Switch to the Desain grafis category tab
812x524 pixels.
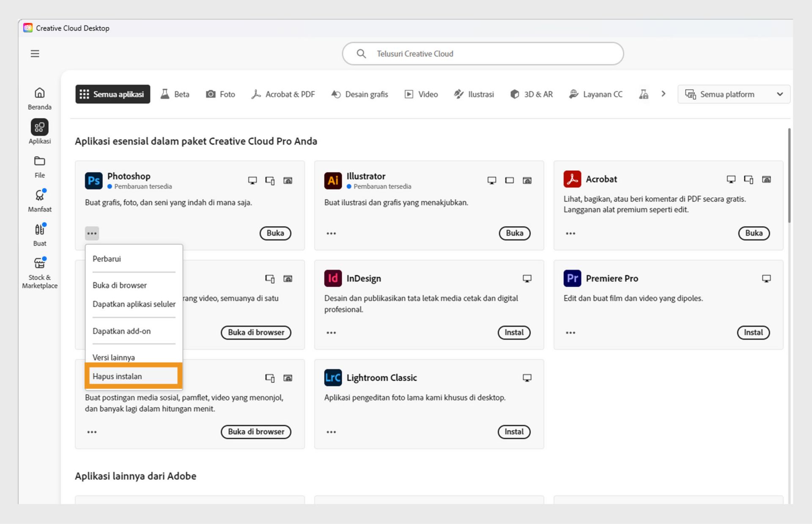[359, 94]
